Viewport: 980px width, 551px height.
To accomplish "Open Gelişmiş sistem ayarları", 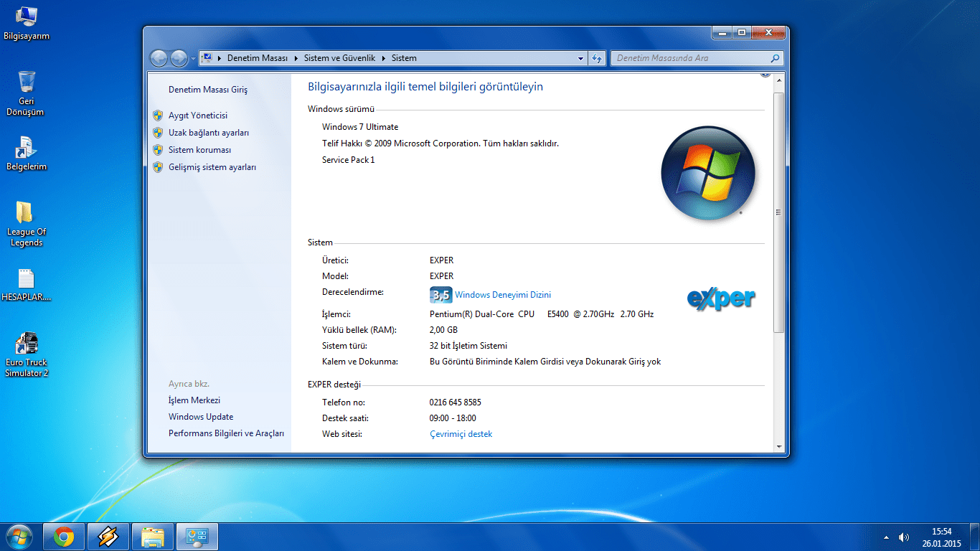I will [212, 167].
